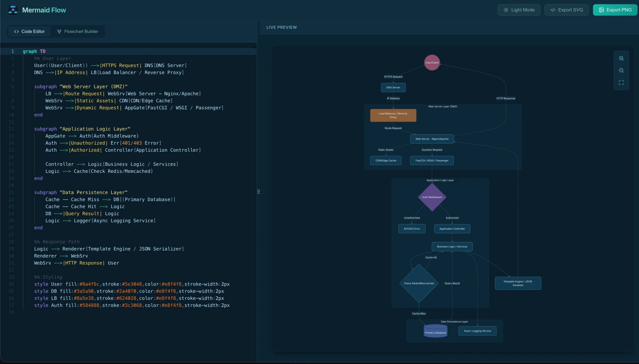This screenshot has width=639, height=364.
Task: Select the Auth Middleware diamond node
Action: click(x=432, y=197)
